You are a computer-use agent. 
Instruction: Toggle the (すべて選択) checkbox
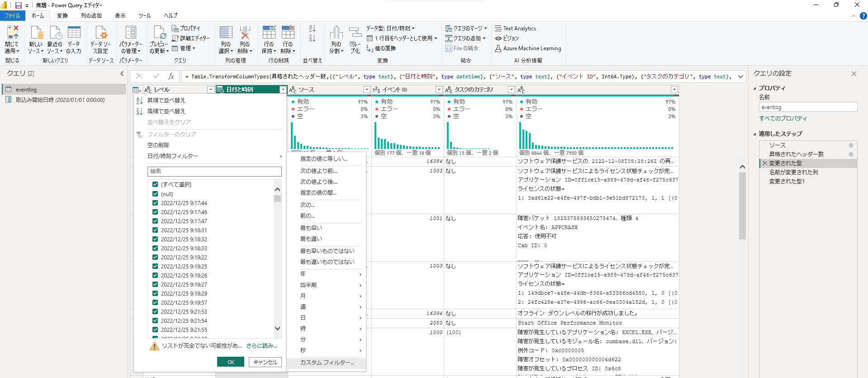155,184
